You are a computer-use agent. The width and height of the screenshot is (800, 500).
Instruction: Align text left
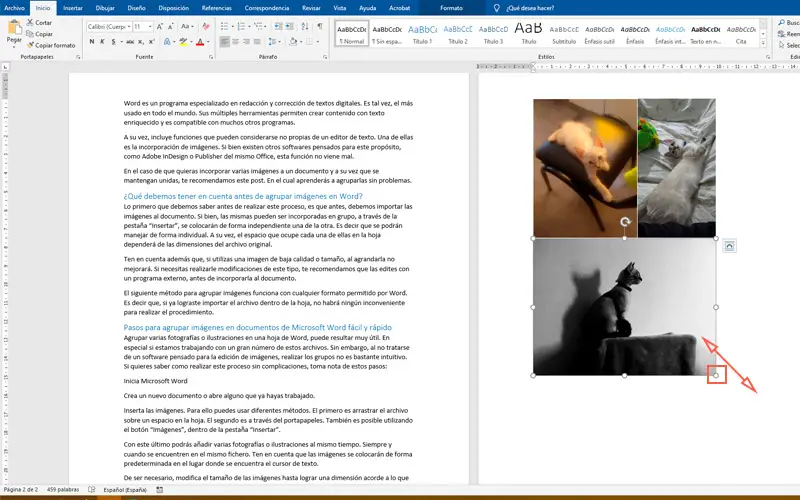(224, 42)
